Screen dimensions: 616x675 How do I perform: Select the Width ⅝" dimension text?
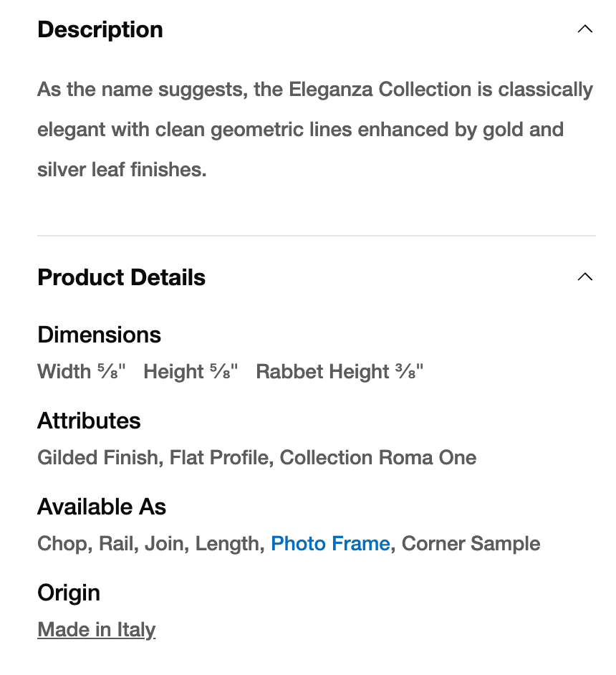(x=81, y=372)
